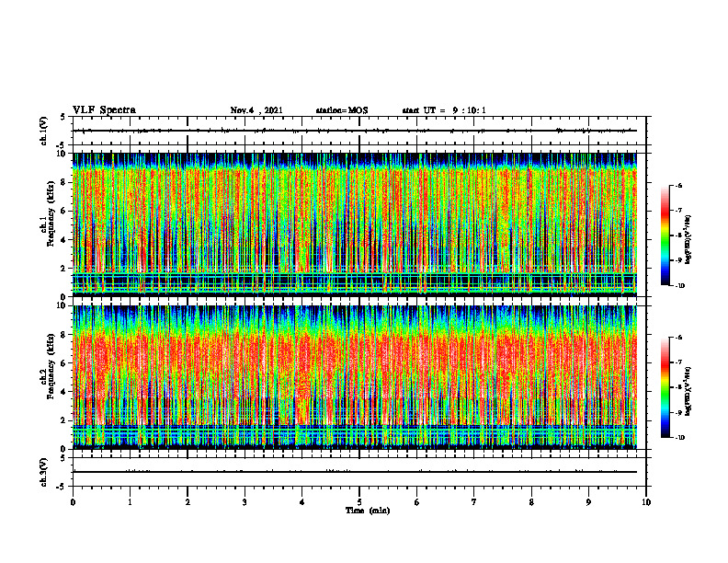This screenshot has width=728, height=563.
Task: Click the "-10" label on ch.2 color bar
Action: pyautogui.click(x=679, y=438)
